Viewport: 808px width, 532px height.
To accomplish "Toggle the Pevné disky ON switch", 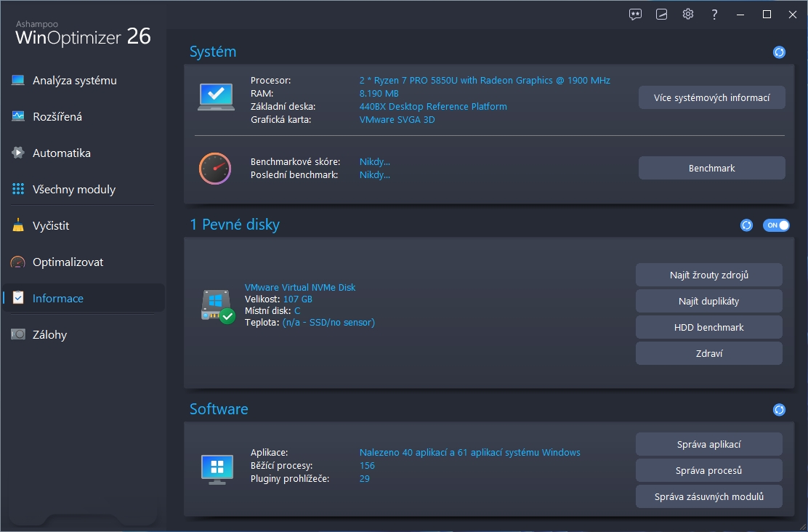I will click(x=776, y=225).
